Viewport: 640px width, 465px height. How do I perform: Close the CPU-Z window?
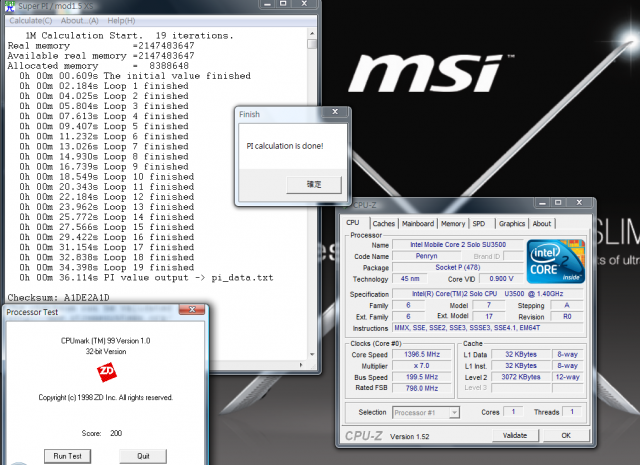(580, 202)
